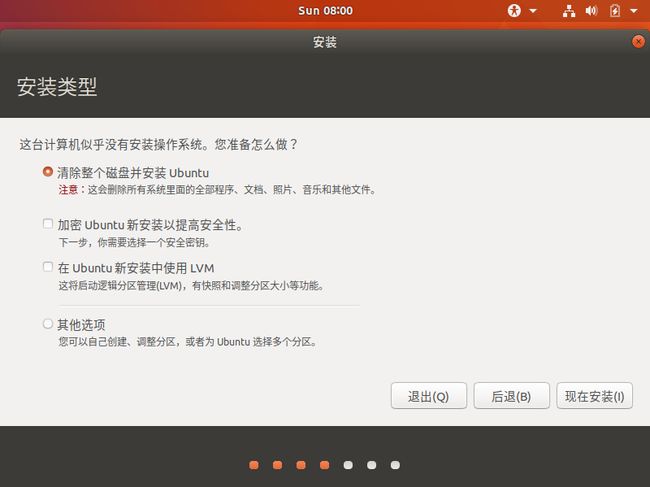Click the battery charging icon

click(615, 10)
